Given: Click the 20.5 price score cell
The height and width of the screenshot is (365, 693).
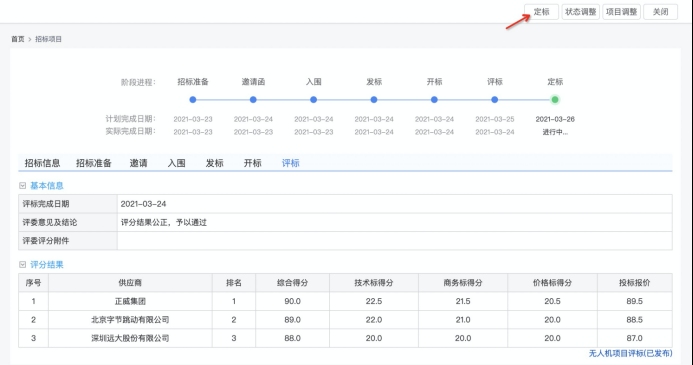Looking at the screenshot, I should [552, 301].
